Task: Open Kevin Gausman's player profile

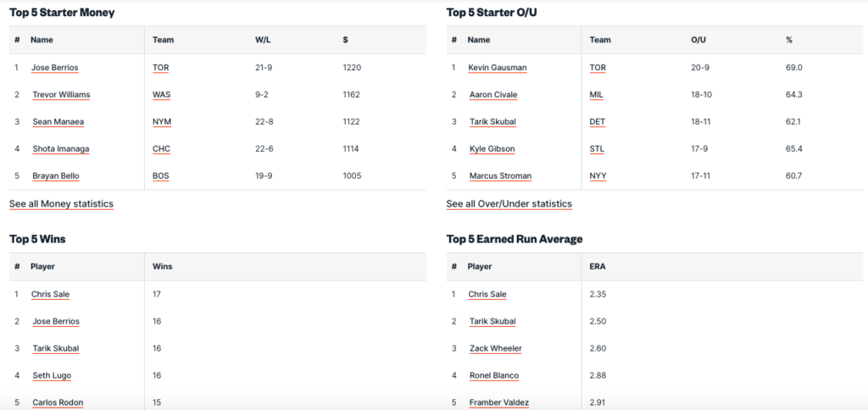Action: 497,68
